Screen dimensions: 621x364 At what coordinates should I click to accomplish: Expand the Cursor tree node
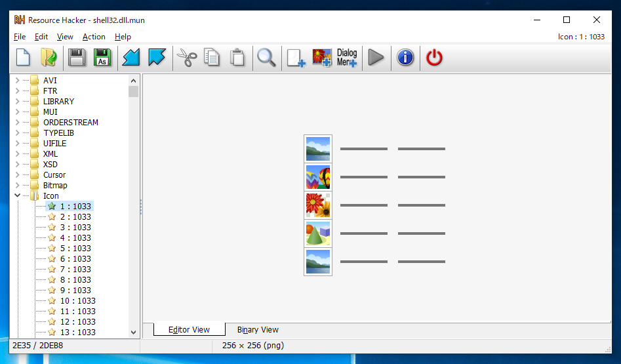click(x=17, y=174)
